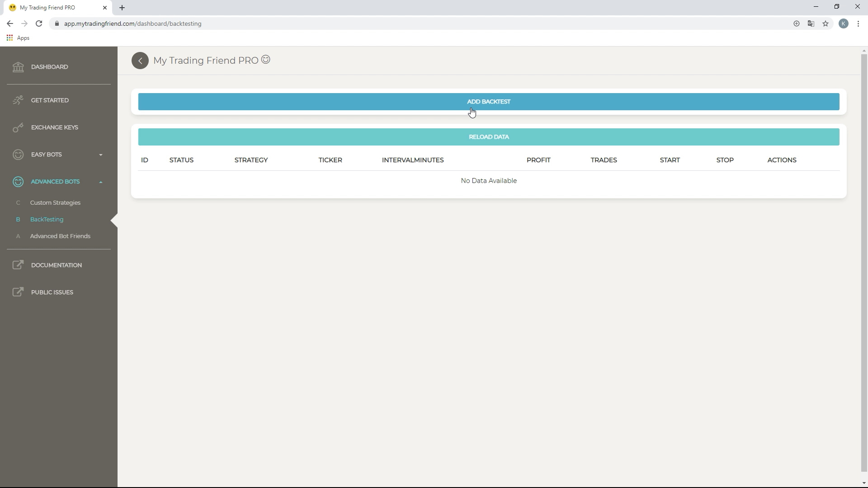The image size is (868, 488).
Task: Click the Easy Bots smiley icon
Action: click(x=18, y=155)
